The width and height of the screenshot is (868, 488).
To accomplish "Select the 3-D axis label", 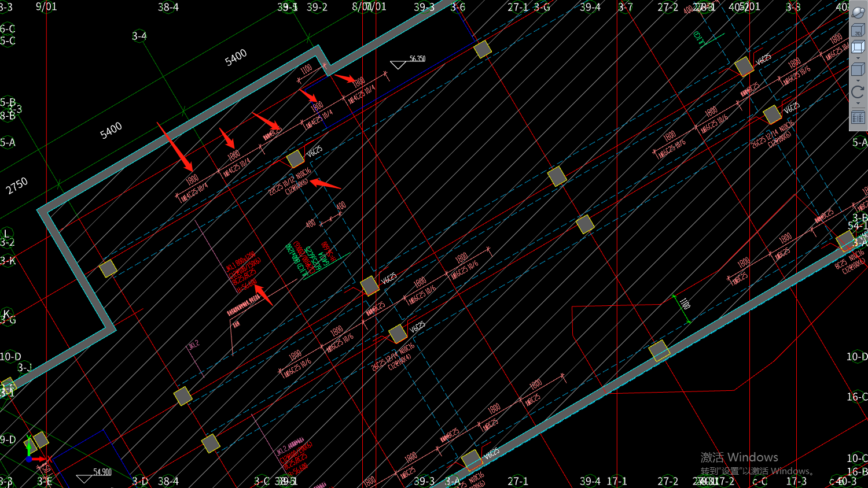I will tap(140, 481).
